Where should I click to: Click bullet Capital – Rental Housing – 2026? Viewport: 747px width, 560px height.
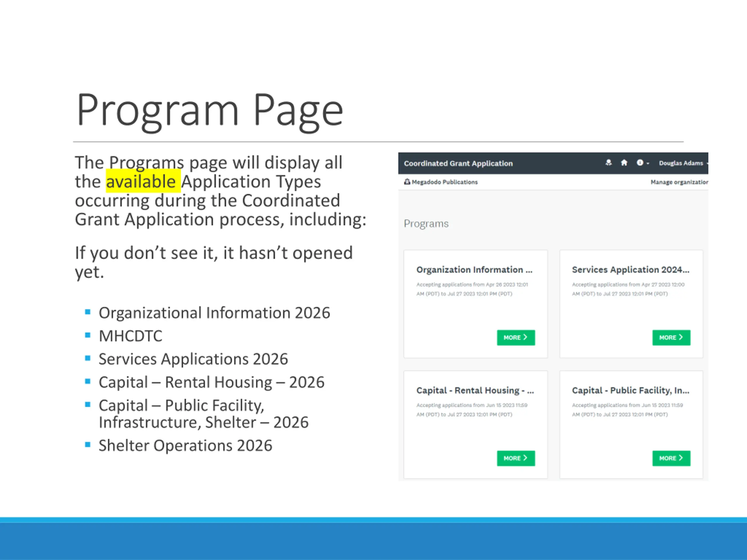pos(211,382)
